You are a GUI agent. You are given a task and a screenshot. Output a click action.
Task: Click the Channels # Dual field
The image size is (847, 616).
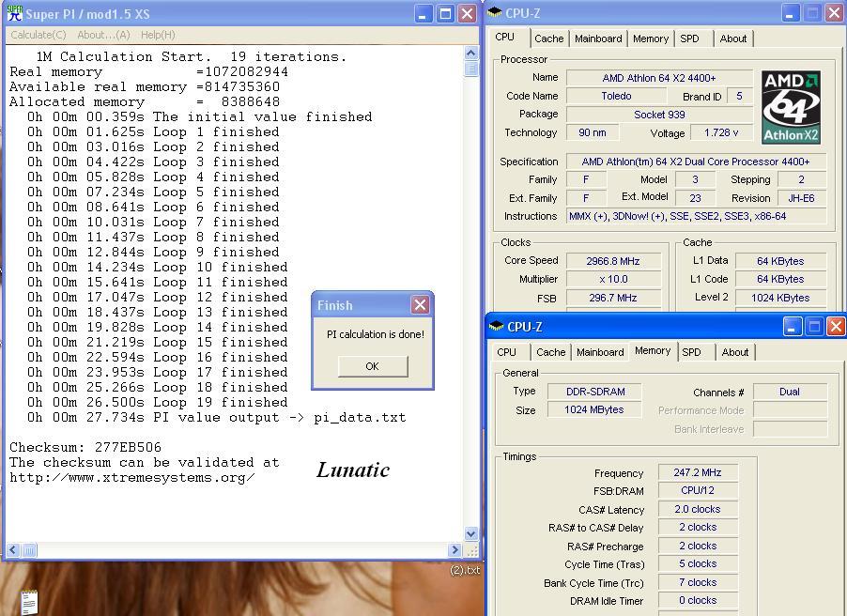pyautogui.click(x=790, y=392)
